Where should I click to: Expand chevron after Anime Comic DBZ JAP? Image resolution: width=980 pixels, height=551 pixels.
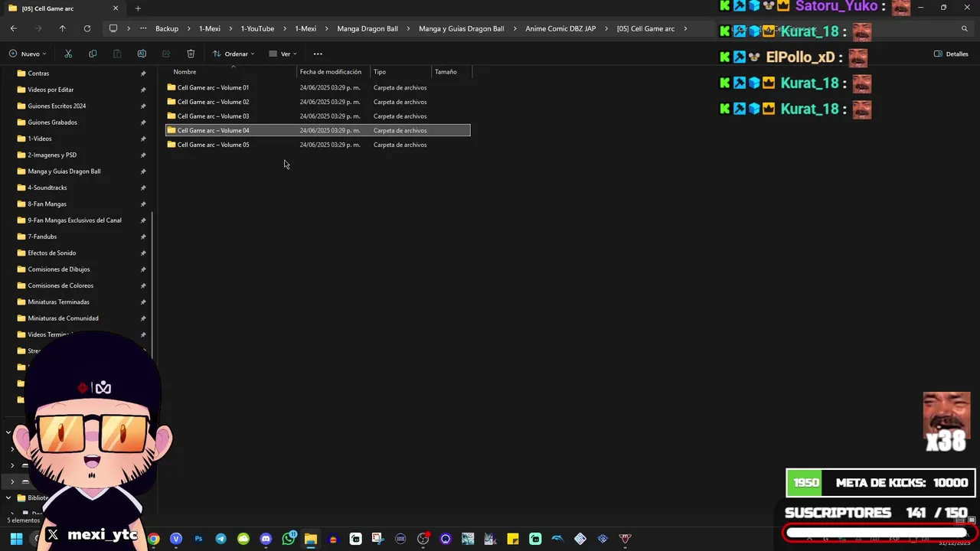pos(606,29)
